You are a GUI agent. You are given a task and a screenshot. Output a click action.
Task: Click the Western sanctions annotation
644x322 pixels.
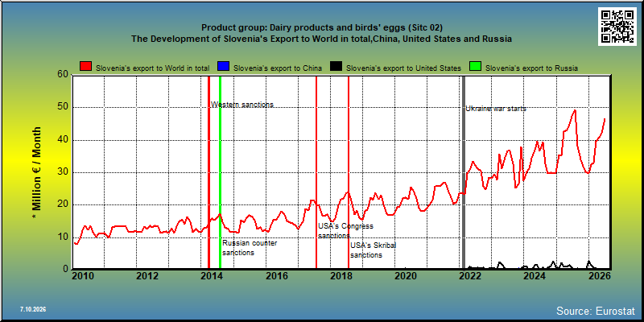(x=242, y=105)
